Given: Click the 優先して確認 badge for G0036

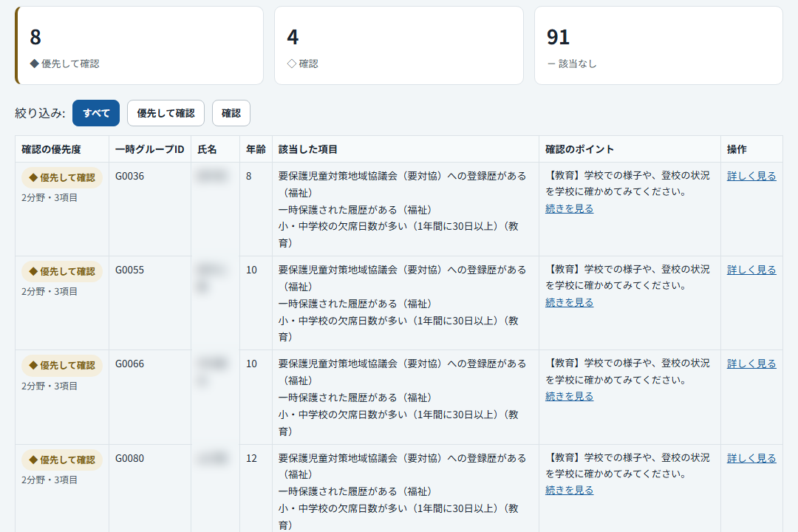Looking at the screenshot, I should (x=62, y=177).
